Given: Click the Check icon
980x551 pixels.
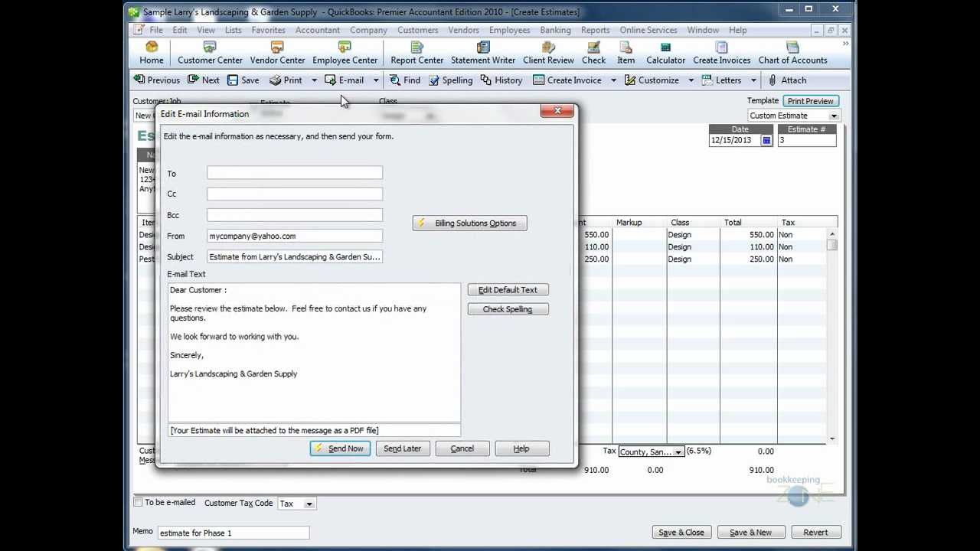Looking at the screenshot, I should pyautogui.click(x=593, y=53).
